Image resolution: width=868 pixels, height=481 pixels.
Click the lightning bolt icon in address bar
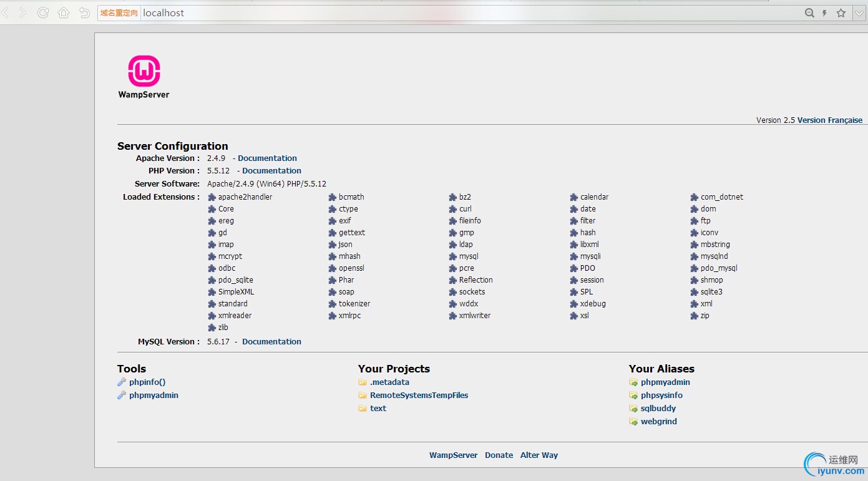tap(824, 12)
